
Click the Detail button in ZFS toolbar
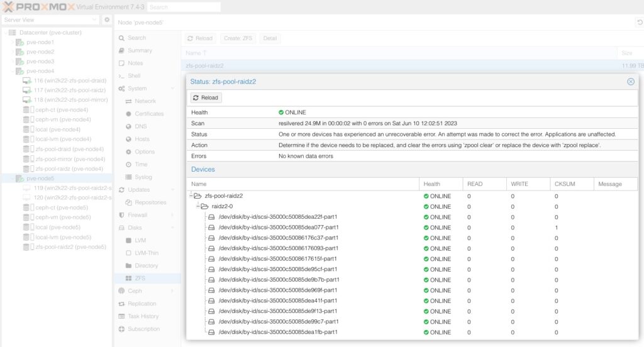point(270,38)
